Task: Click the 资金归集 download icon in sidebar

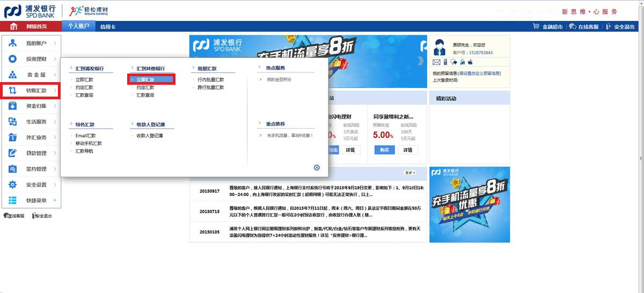Action: point(13,106)
